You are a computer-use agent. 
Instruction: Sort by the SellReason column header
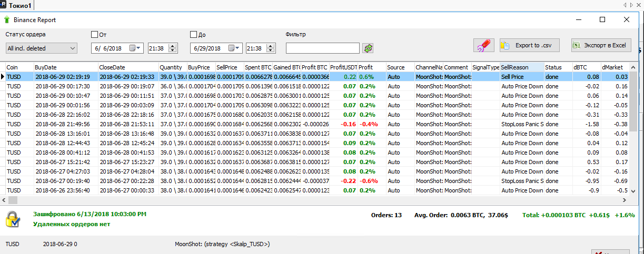coord(521,67)
